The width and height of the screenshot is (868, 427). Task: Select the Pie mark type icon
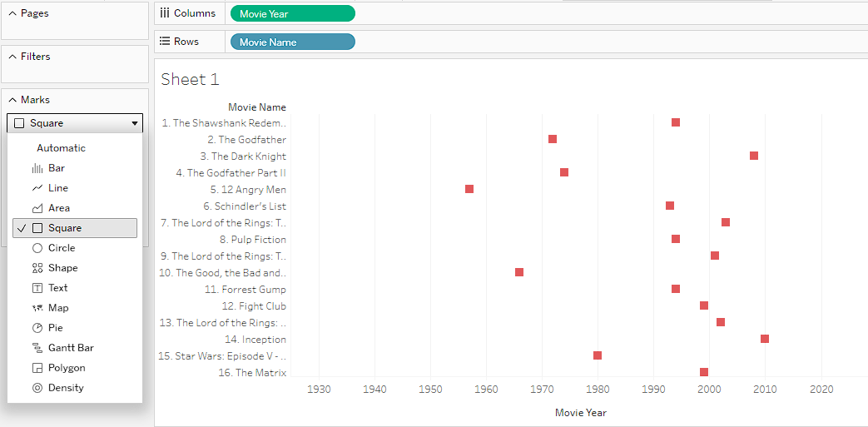[37, 328]
